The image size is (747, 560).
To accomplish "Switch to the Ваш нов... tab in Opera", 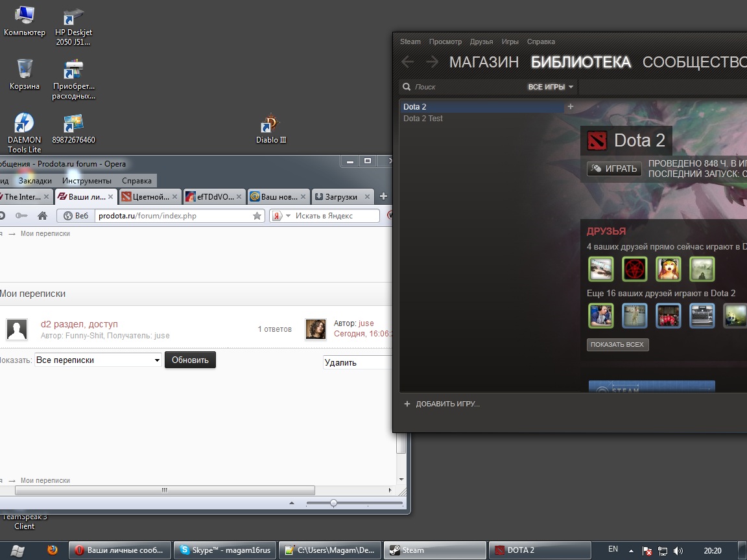I will [x=278, y=196].
